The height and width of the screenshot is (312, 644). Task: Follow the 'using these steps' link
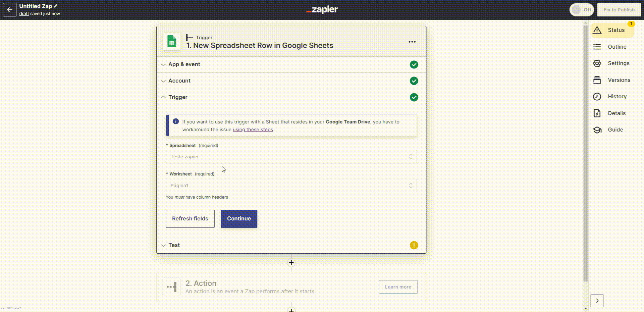(x=253, y=129)
